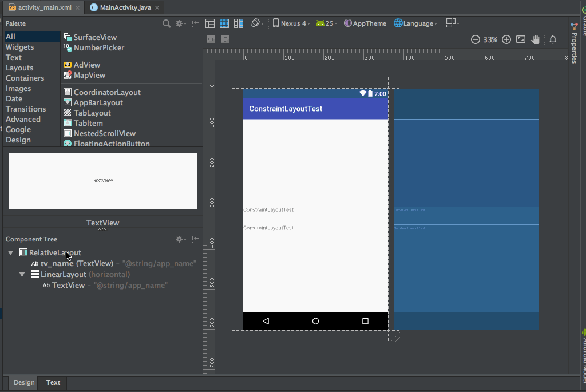Click the zoom to fit screen icon

click(521, 39)
